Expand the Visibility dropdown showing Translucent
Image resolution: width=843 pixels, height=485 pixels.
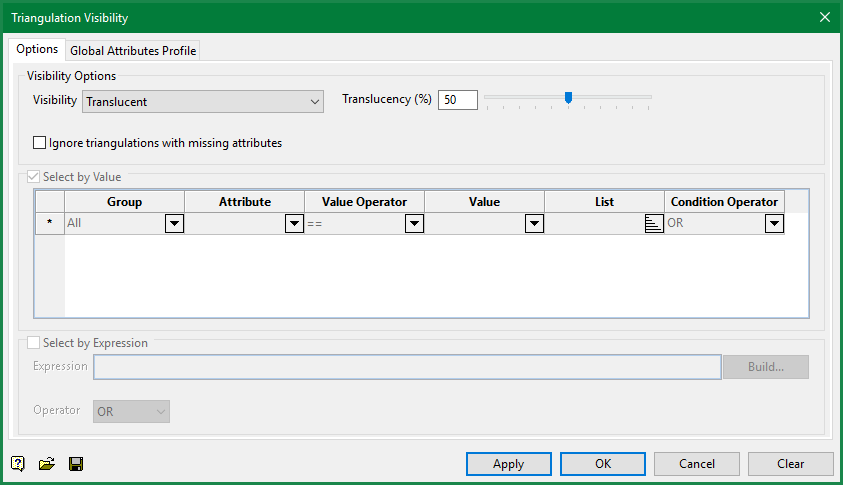click(x=315, y=101)
